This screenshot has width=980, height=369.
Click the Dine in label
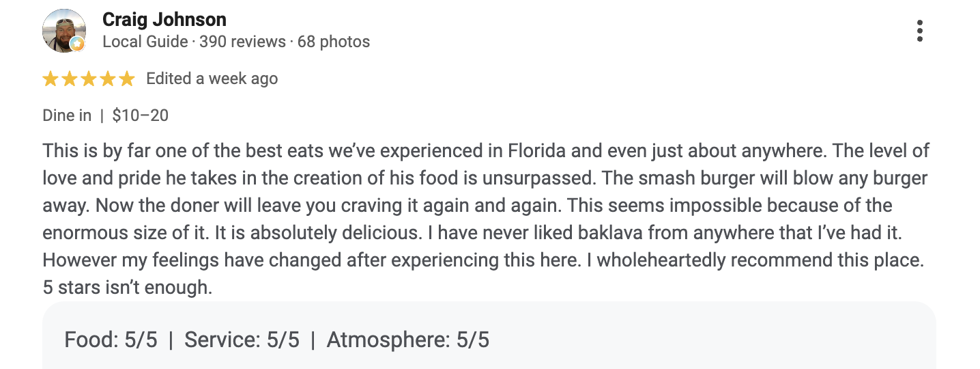pyautogui.click(x=67, y=115)
